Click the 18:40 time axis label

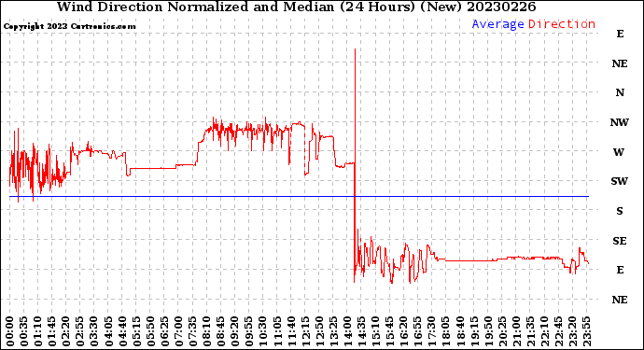pyautogui.click(x=460, y=331)
